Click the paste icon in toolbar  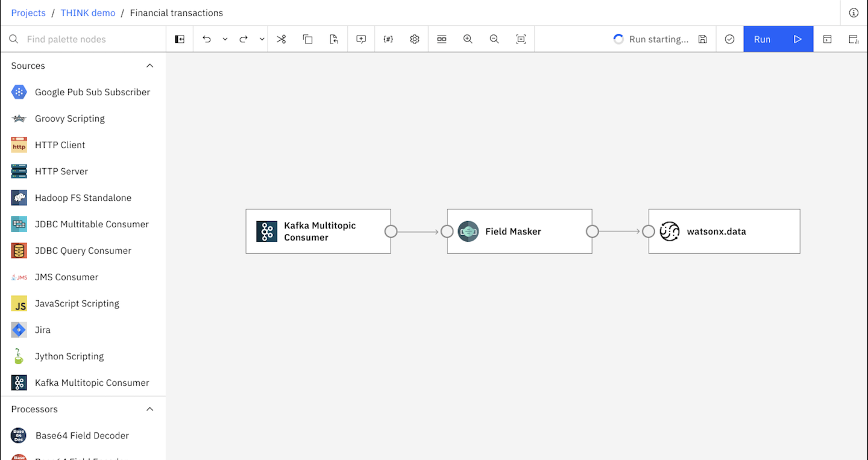pos(334,39)
